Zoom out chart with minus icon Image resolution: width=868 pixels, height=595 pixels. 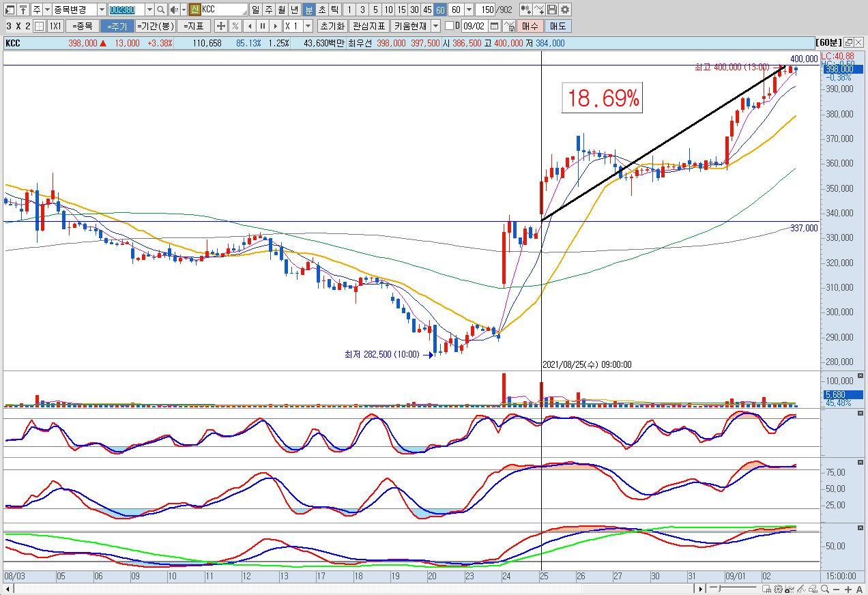(836, 590)
